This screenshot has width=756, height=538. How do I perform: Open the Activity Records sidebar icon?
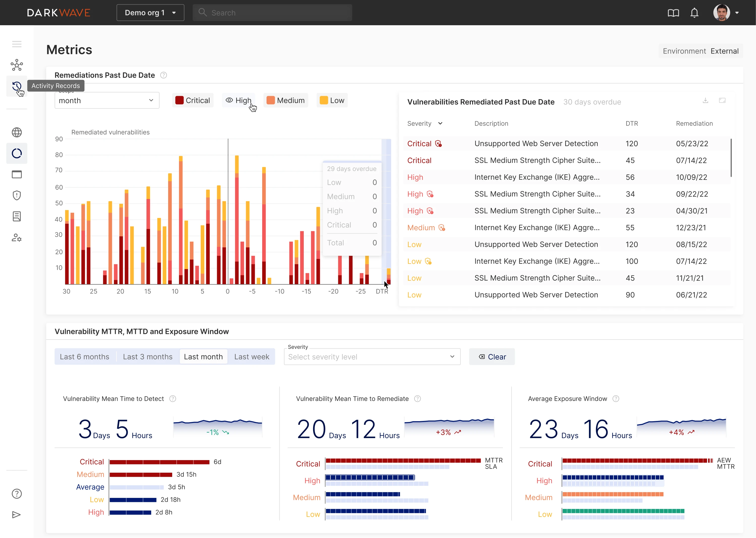tap(17, 87)
